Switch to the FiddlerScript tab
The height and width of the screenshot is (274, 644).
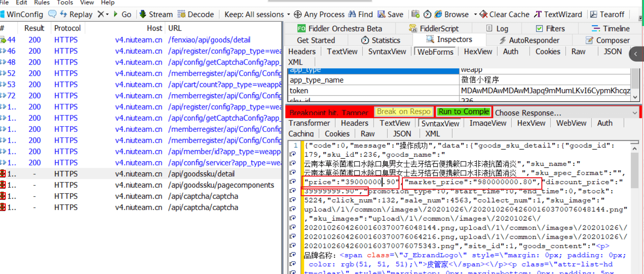[434, 28]
